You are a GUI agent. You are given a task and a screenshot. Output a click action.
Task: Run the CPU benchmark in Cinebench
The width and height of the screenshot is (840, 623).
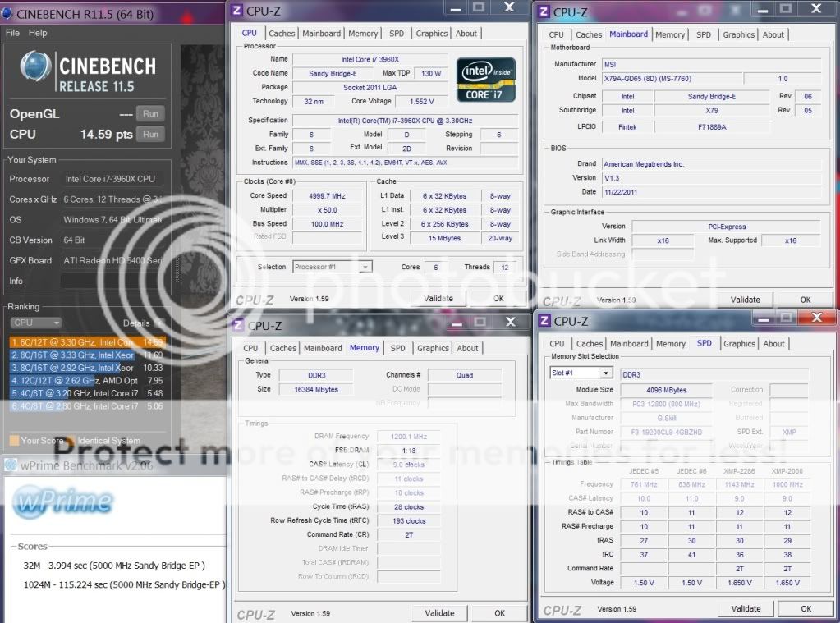[x=149, y=134]
